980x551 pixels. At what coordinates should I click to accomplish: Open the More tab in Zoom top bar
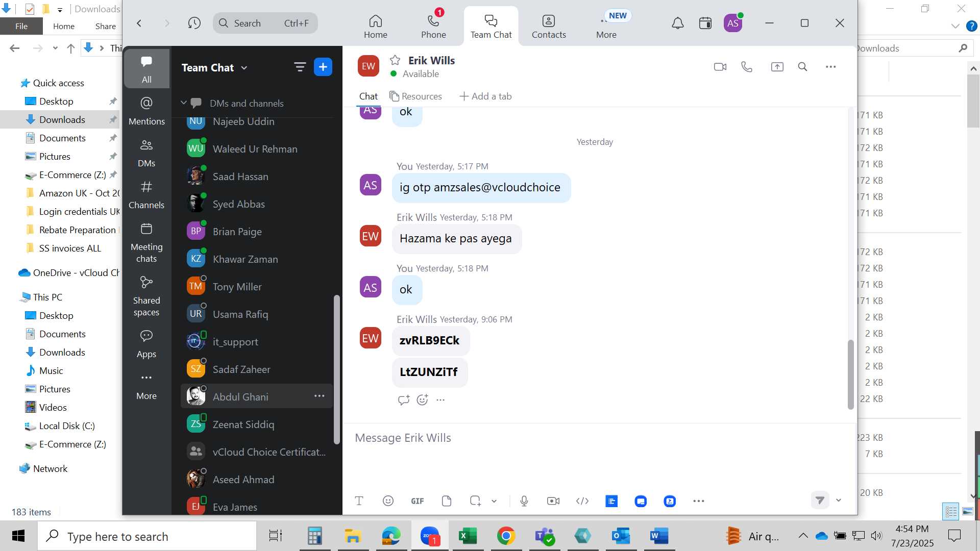point(606,27)
